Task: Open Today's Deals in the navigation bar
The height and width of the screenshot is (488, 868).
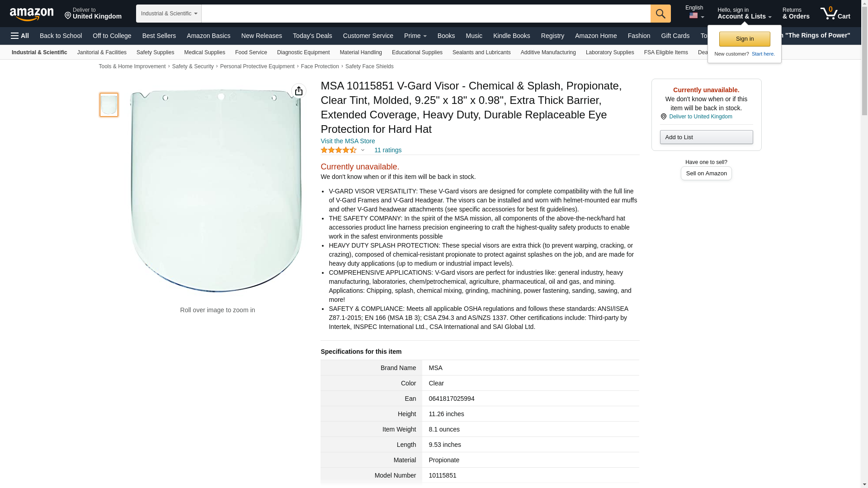Action: tap(312, 36)
